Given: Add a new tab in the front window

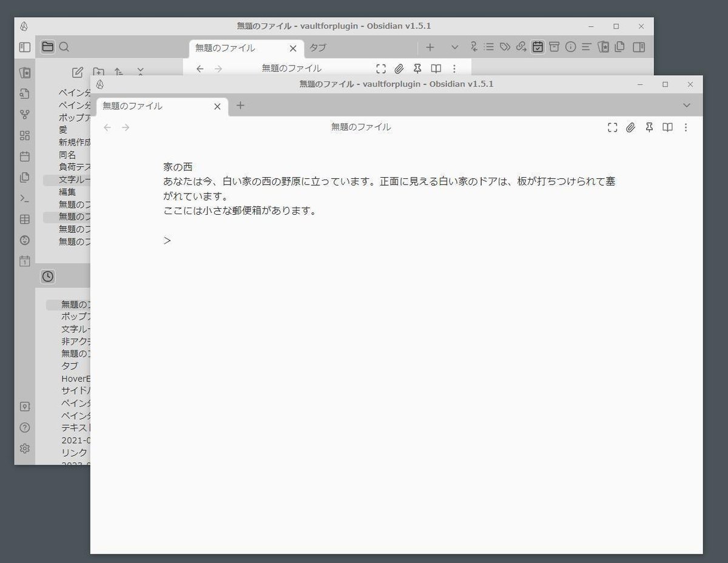Looking at the screenshot, I should (x=240, y=106).
